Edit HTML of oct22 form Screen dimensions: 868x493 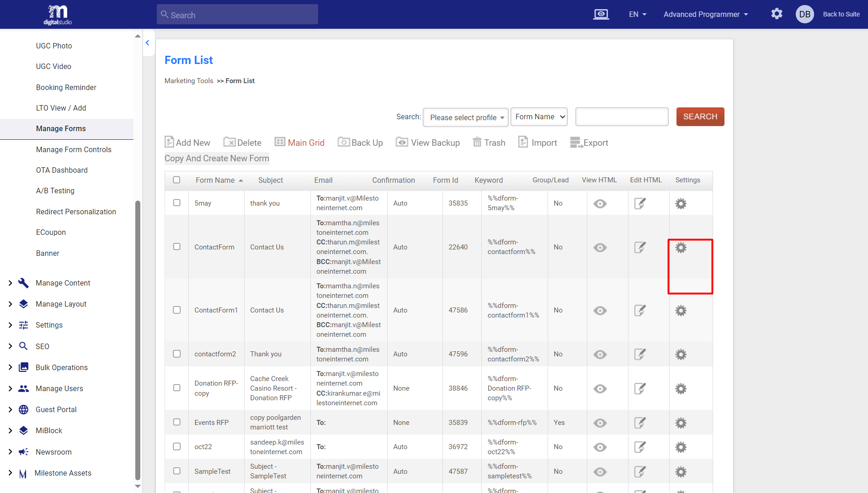640,447
